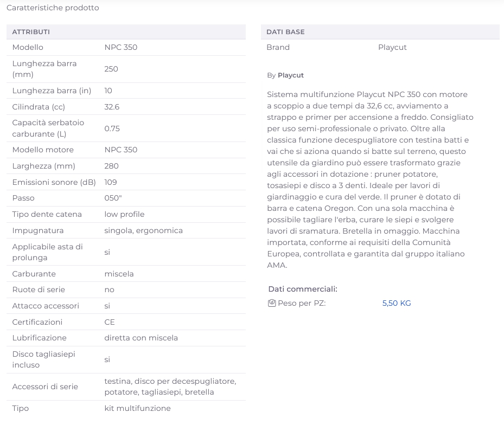The height and width of the screenshot is (425, 504).
Task: Select the Tipo value kit multifunzione
Action: pos(137,408)
